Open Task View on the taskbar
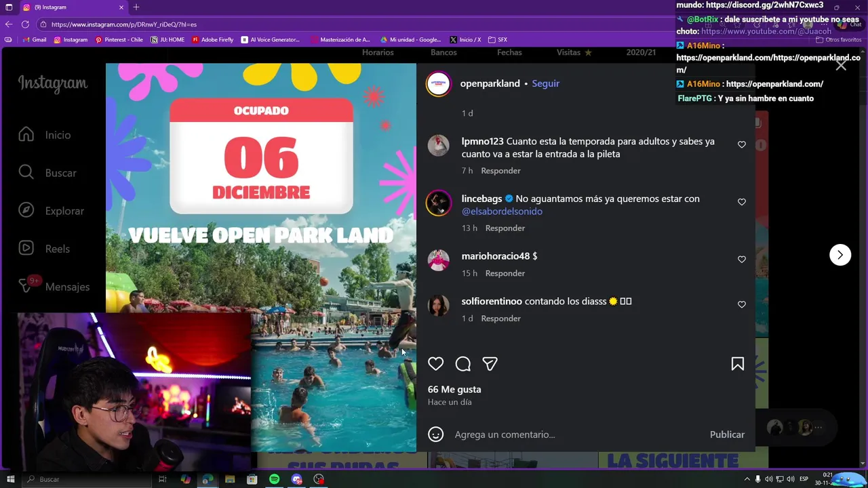The height and width of the screenshot is (488, 868). 163,479
